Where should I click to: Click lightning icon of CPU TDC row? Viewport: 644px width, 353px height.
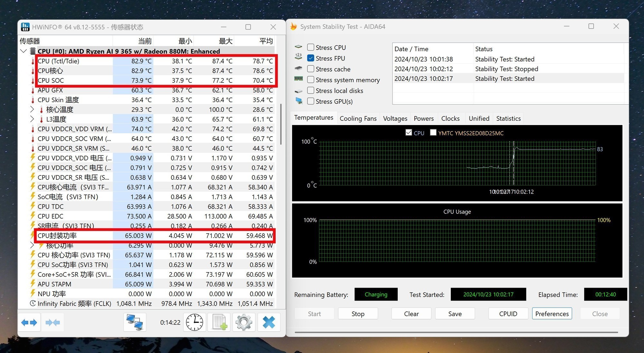(33, 206)
